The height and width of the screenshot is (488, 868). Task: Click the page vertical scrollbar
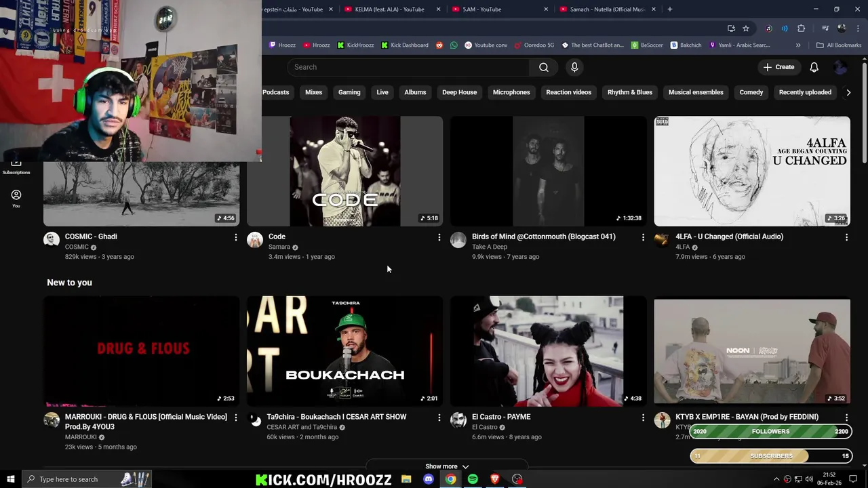tap(864, 112)
